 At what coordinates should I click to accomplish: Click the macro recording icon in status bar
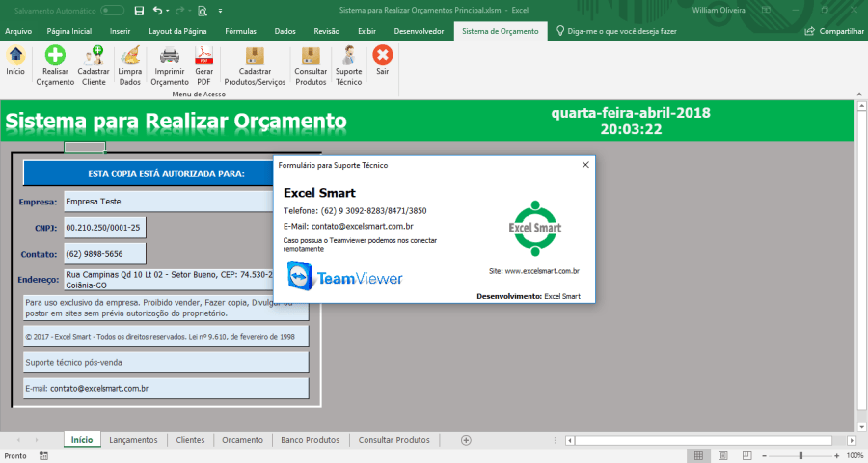[x=43, y=456]
